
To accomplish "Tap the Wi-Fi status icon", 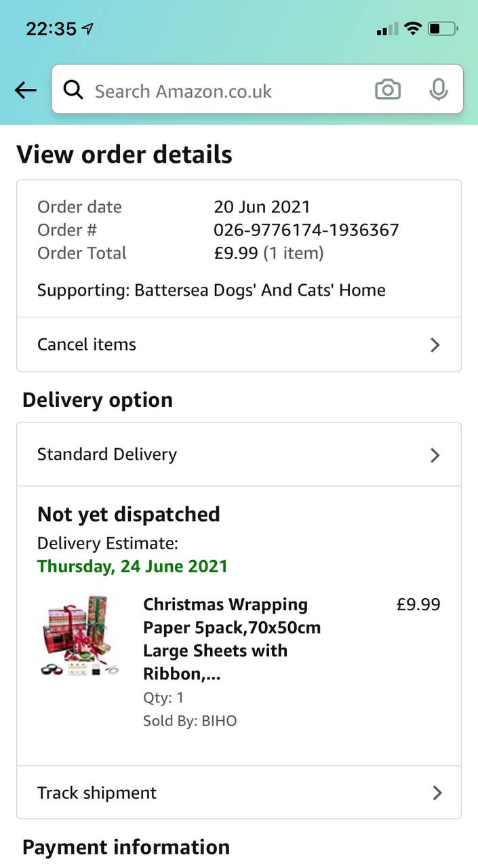I will click(412, 28).
